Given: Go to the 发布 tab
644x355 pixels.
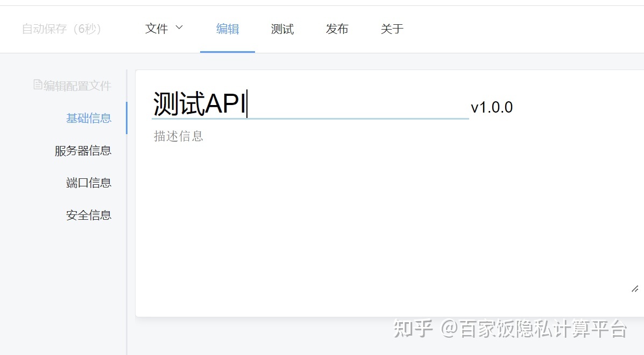Looking at the screenshot, I should (337, 29).
